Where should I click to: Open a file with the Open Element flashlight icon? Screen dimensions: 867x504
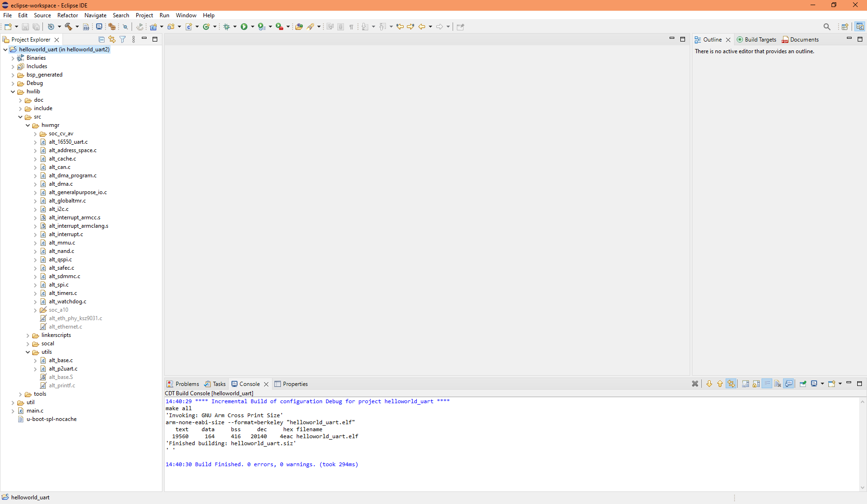(x=310, y=27)
